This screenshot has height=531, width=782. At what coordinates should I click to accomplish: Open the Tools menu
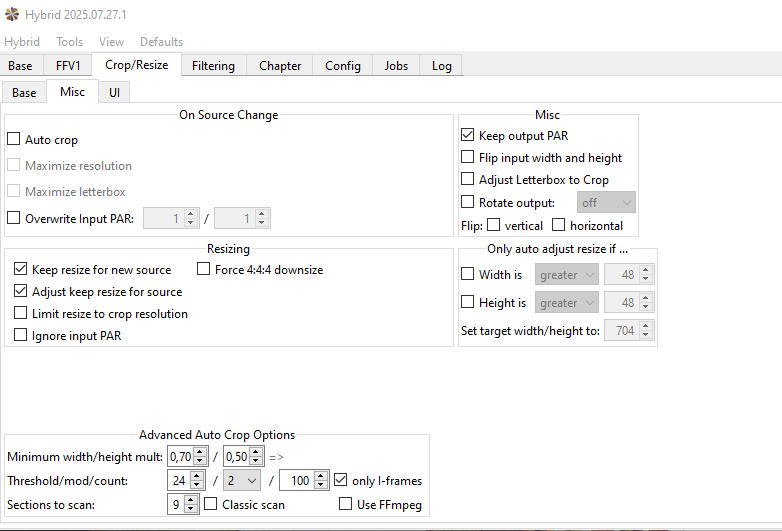pos(69,42)
